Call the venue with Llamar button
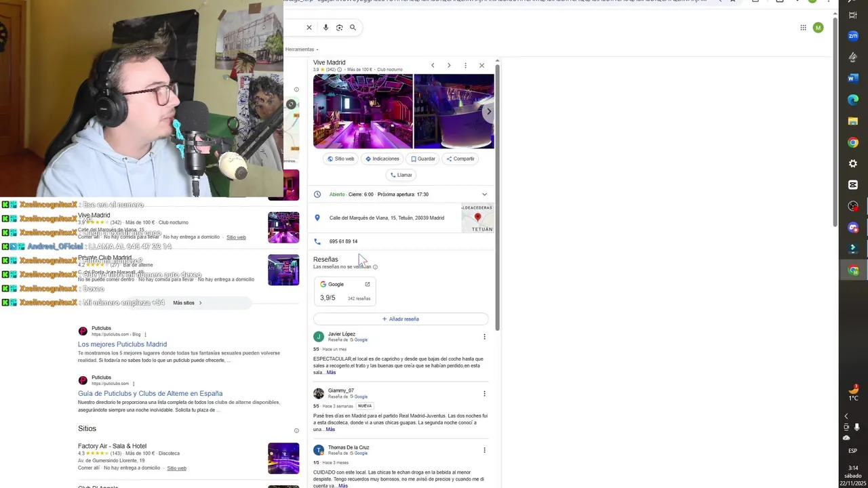Viewport: 868px width, 488px height. [401, 175]
